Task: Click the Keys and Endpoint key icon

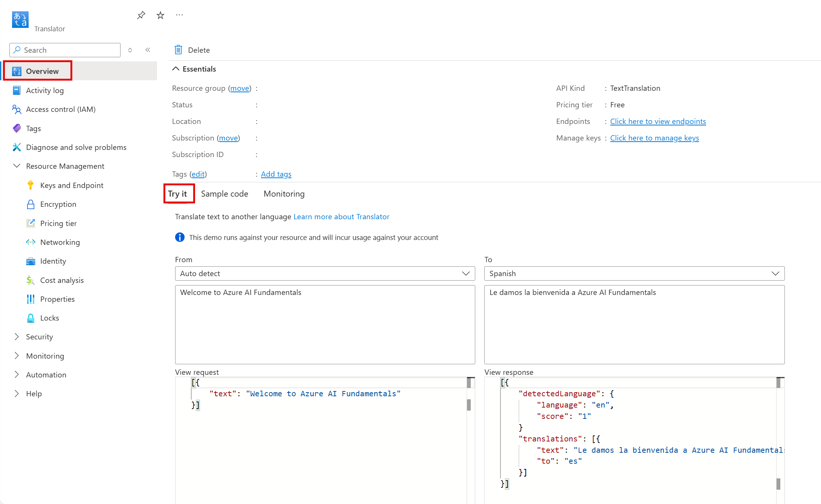Action: point(31,185)
